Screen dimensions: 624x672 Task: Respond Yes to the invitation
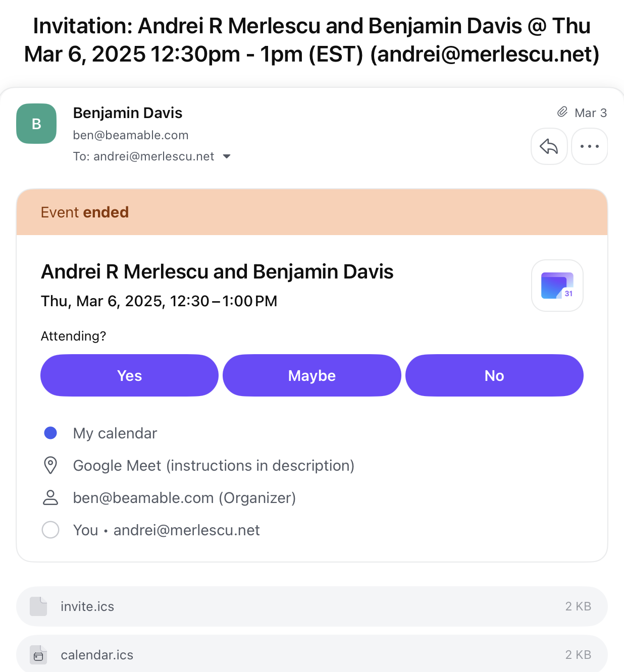(129, 375)
